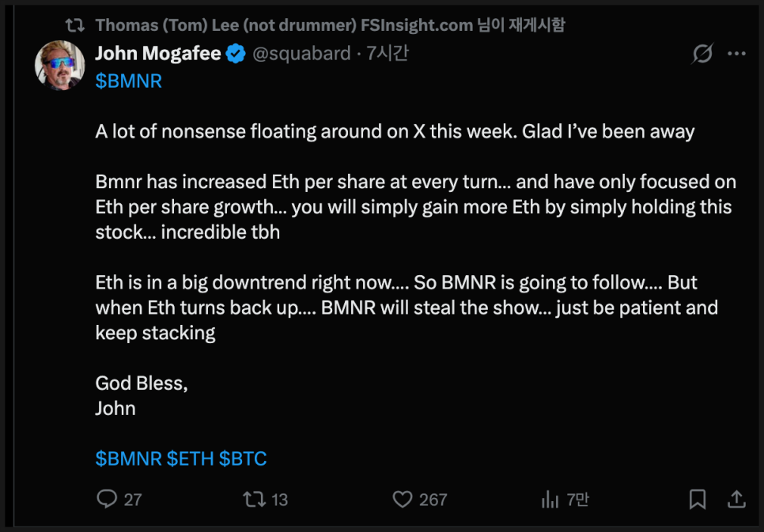Click the blue verified badge
764x532 pixels.
tap(236, 54)
